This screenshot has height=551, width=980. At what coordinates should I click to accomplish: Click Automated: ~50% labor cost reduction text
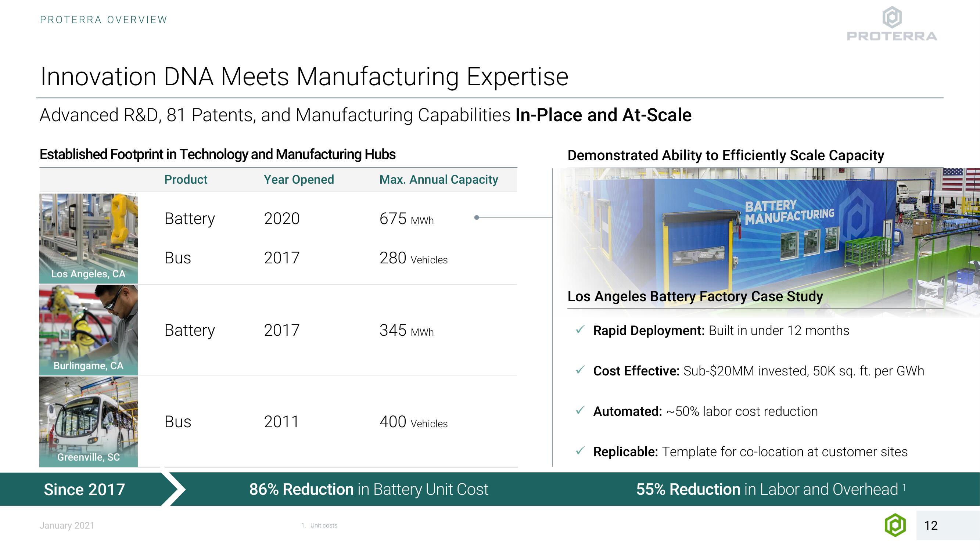point(706,411)
